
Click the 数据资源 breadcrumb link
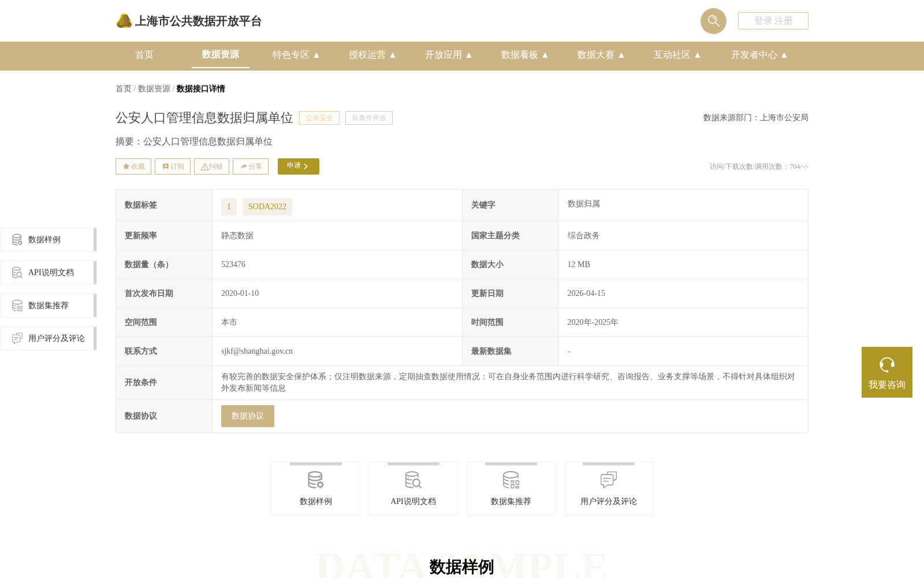(x=154, y=88)
